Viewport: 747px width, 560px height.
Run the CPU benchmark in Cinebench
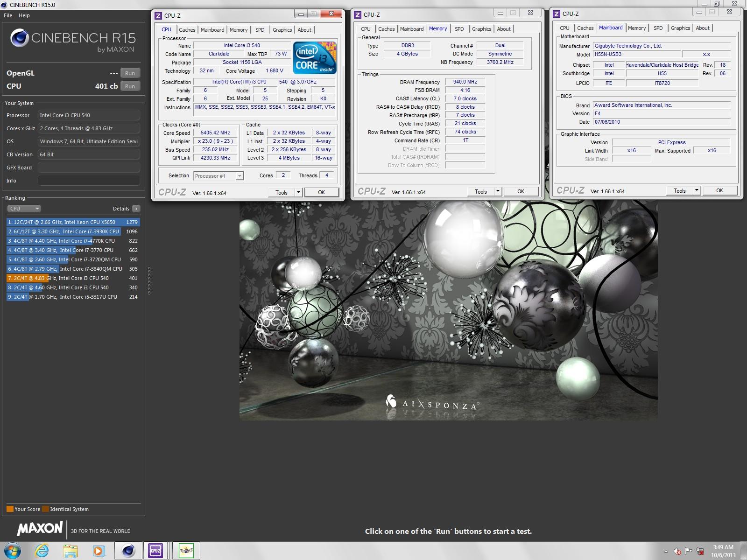click(130, 86)
